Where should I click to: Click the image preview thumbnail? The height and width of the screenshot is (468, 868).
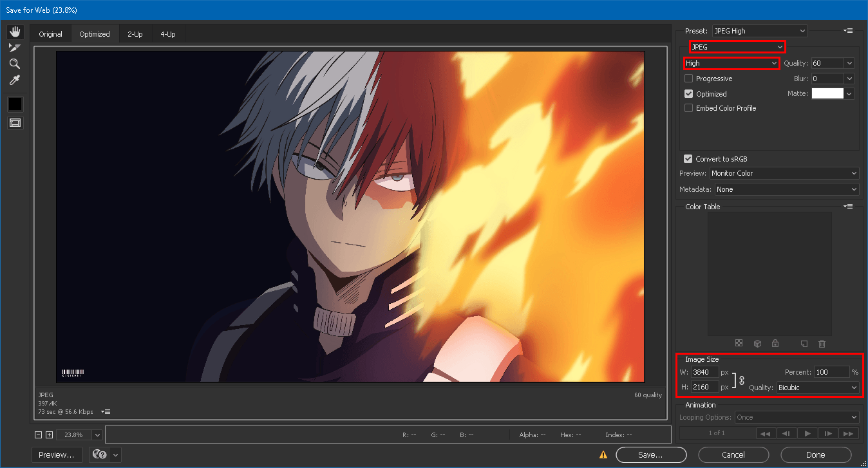tap(350, 217)
